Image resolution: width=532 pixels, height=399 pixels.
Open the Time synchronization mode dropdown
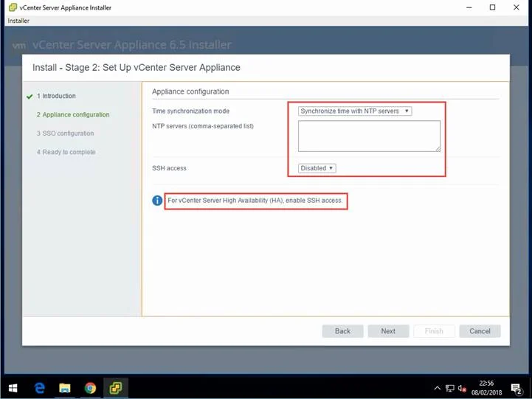[355, 111]
